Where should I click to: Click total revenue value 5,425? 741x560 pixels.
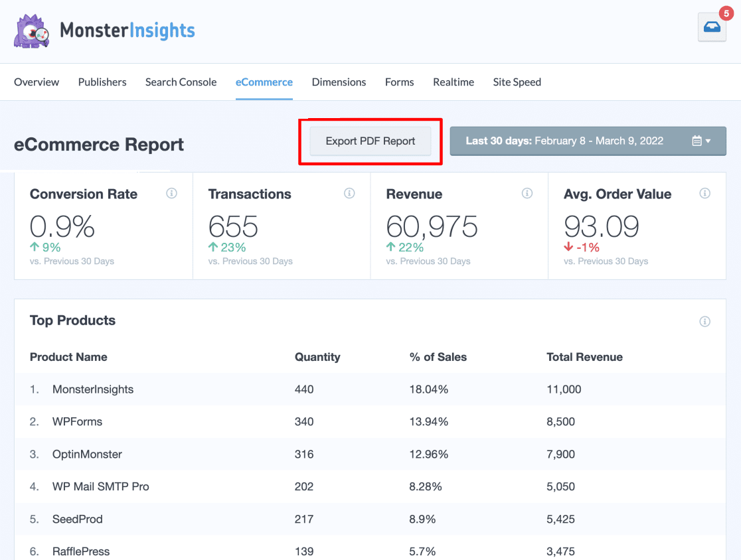coord(561,519)
